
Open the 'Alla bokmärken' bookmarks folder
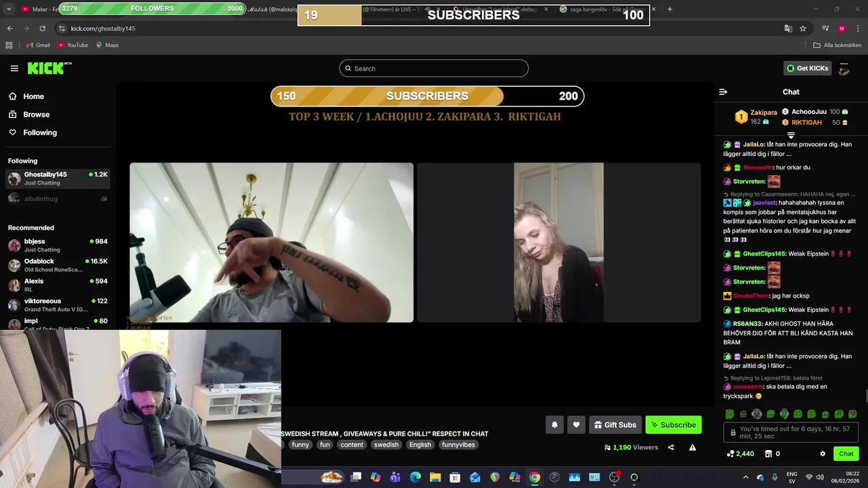[x=837, y=45]
